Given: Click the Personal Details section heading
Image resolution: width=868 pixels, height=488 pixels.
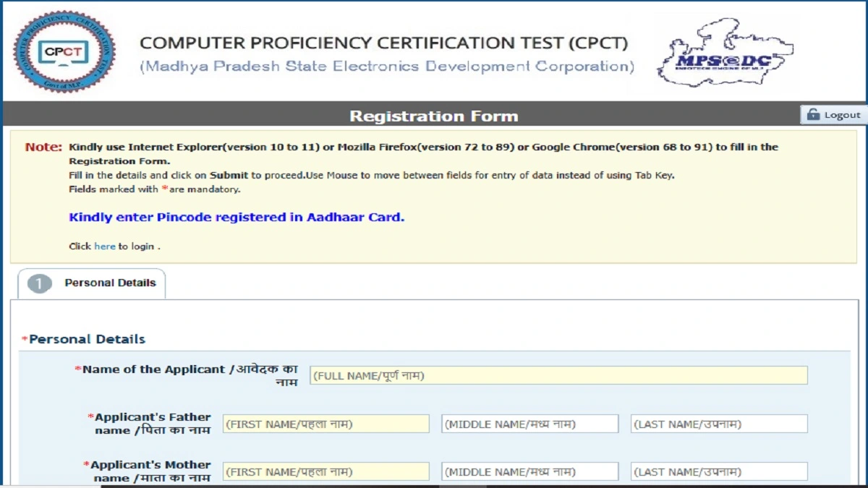Looking at the screenshot, I should tap(85, 339).
